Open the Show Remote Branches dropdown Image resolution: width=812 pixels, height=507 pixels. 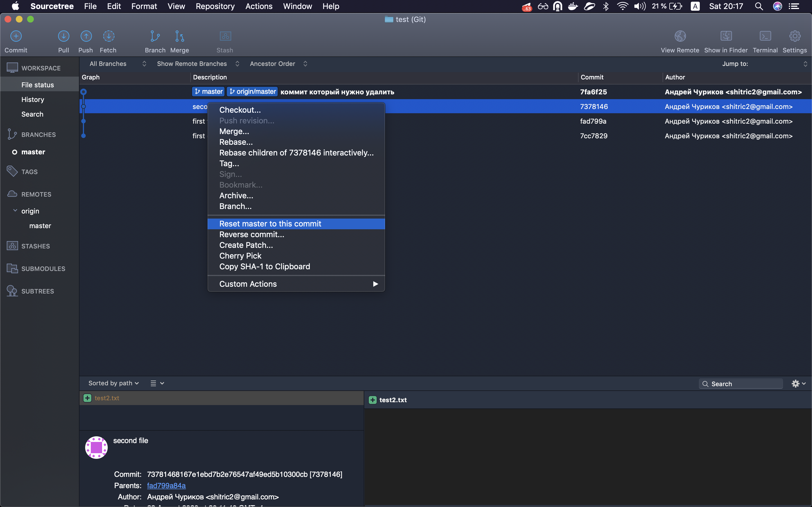coord(198,64)
